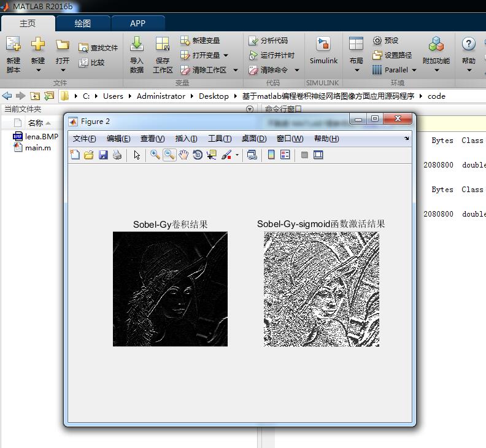Click Hide Plot Tools icon in Figure 2

304,155
